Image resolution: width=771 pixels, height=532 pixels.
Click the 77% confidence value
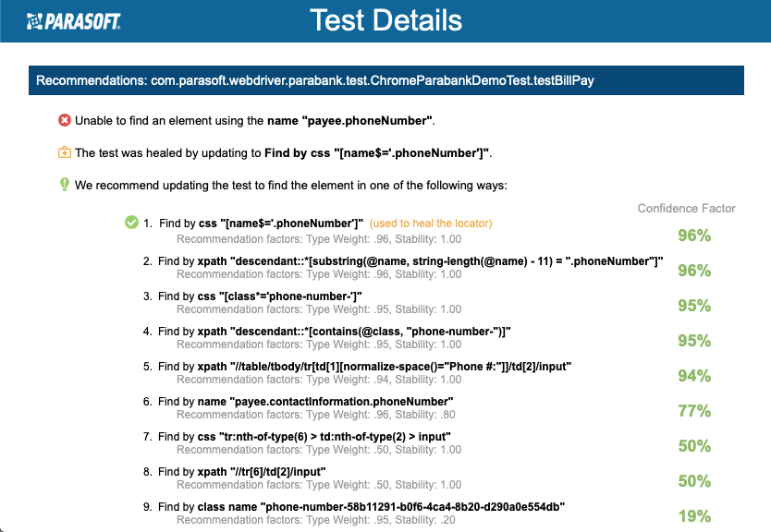pos(694,411)
